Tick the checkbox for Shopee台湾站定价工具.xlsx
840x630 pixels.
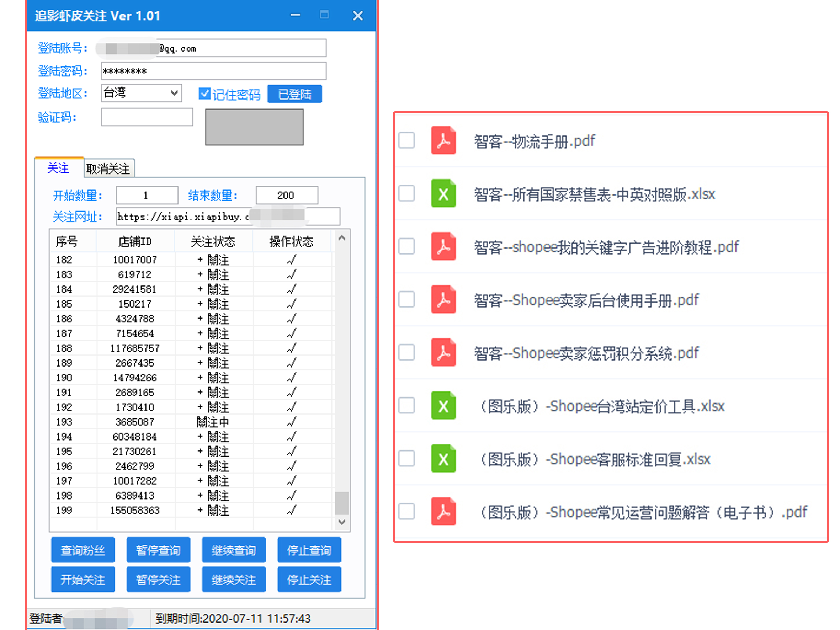click(406, 405)
